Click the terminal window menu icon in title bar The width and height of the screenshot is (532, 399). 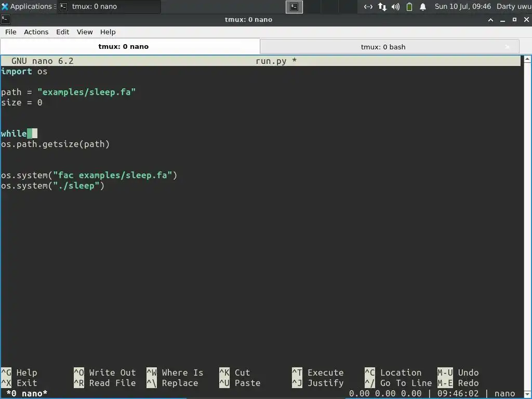click(x=6, y=19)
